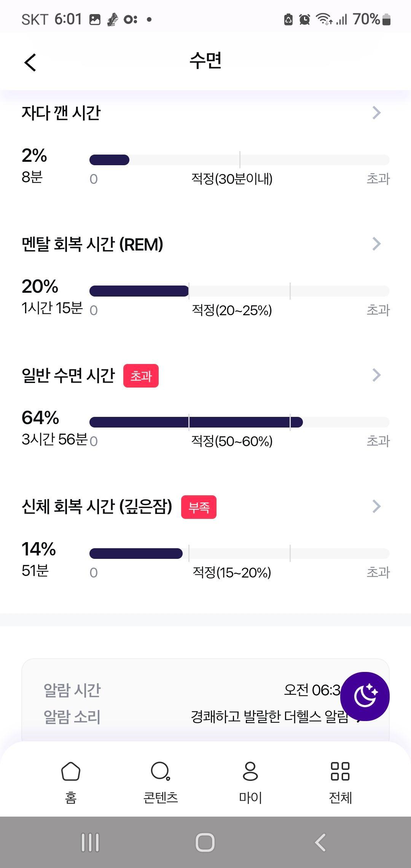Expand 멘탈 회복 시간 (REM) chevron
The width and height of the screenshot is (411, 868).
point(376,244)
